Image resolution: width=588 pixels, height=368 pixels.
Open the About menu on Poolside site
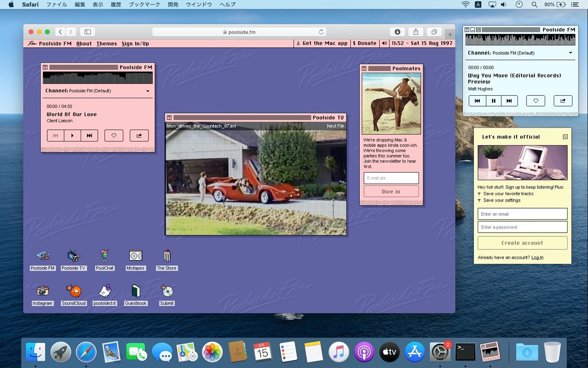84,43
